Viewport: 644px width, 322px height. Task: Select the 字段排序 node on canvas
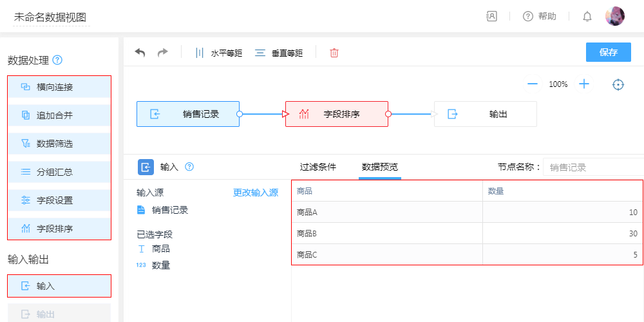click(x=337, y=114)
